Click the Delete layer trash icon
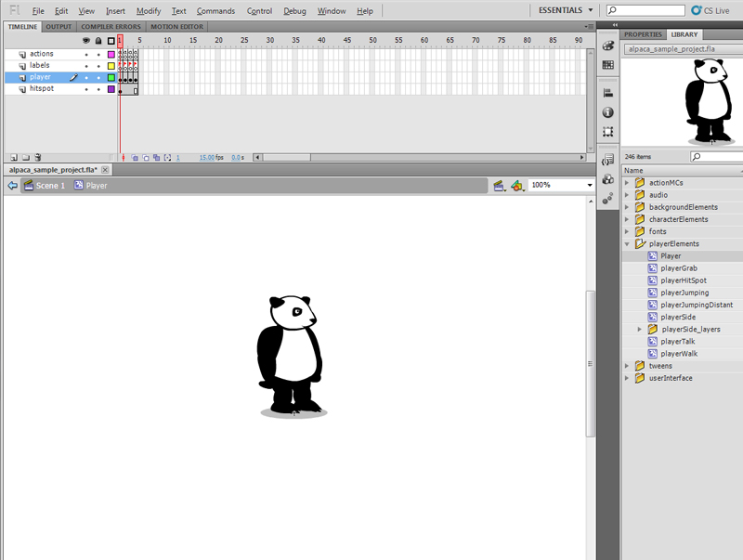 coord(39,158)
